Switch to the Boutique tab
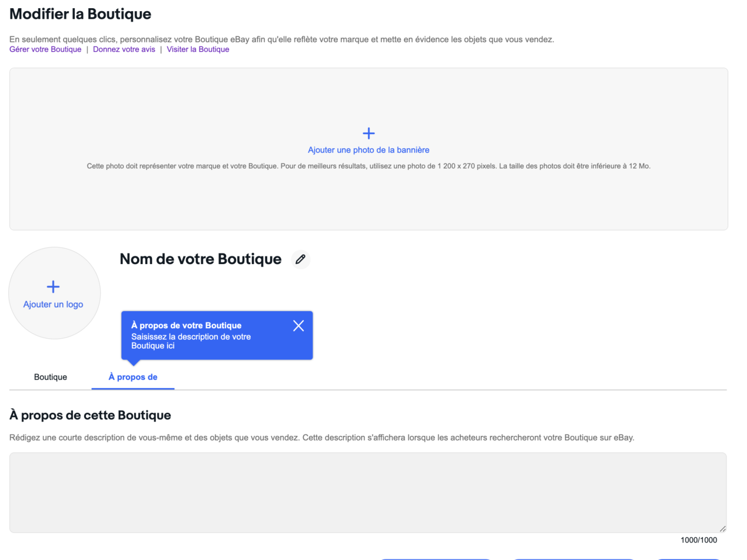Screen dimensions: 747x560 (51, 377)
